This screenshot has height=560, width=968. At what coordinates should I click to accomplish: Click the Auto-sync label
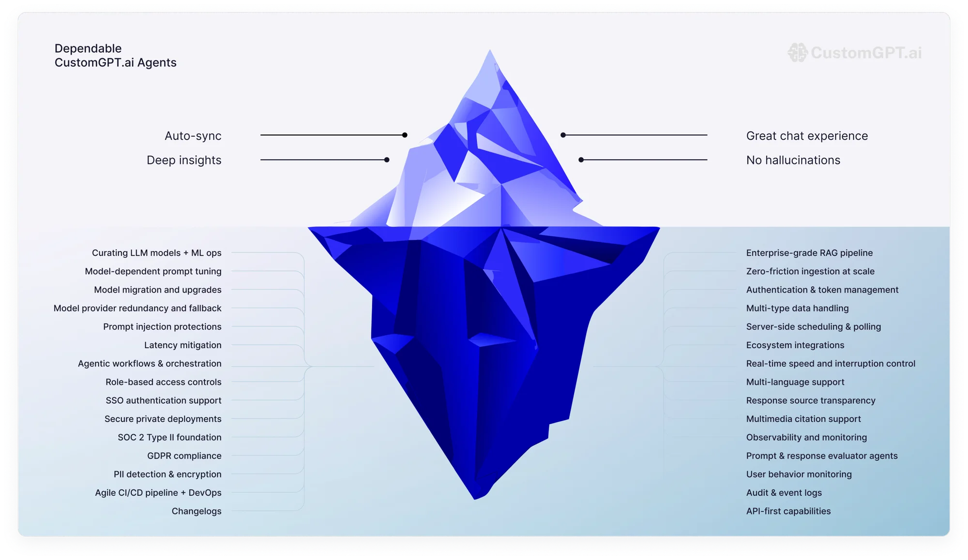193,136
